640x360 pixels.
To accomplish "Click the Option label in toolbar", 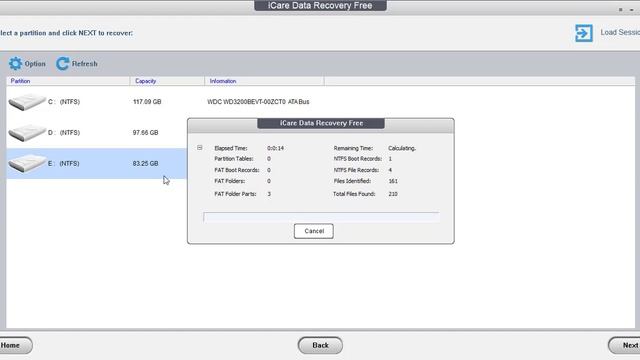I will [x=35, y=64].
